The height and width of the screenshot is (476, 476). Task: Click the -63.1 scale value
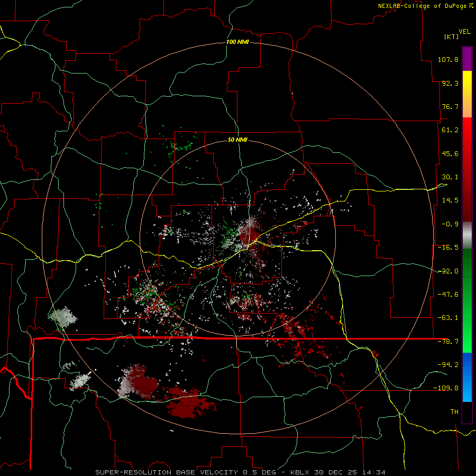[x=448, y=318]
